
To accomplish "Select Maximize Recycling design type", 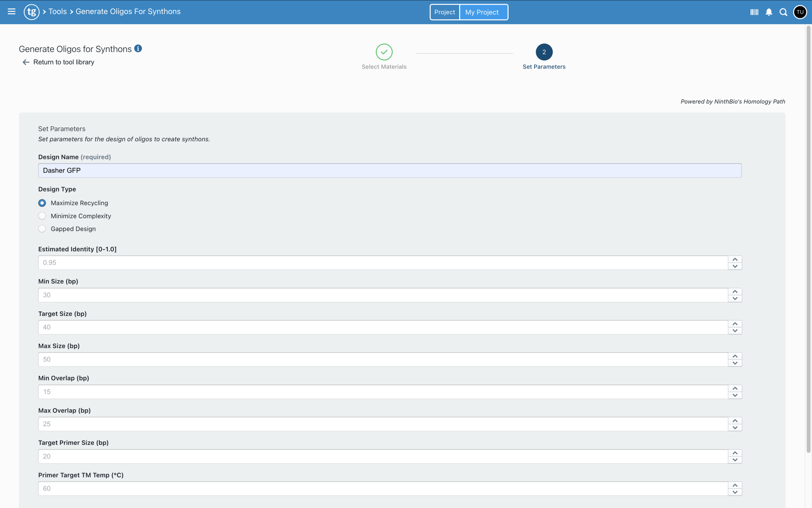I will coord(42,202).
